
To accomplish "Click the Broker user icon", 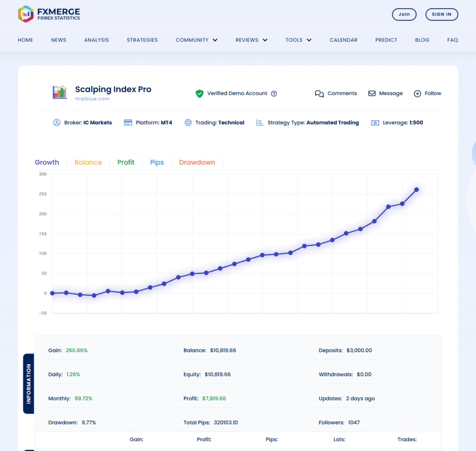I will click(57, 123).
